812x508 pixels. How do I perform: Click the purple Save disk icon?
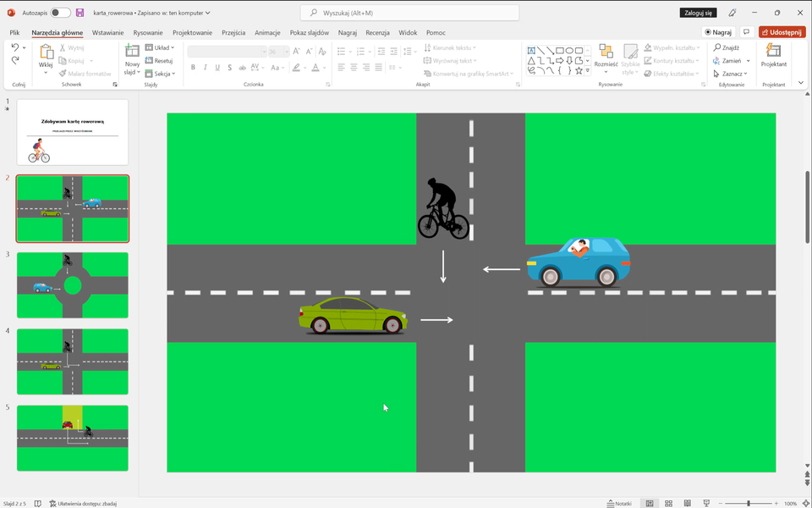[80, 13]
